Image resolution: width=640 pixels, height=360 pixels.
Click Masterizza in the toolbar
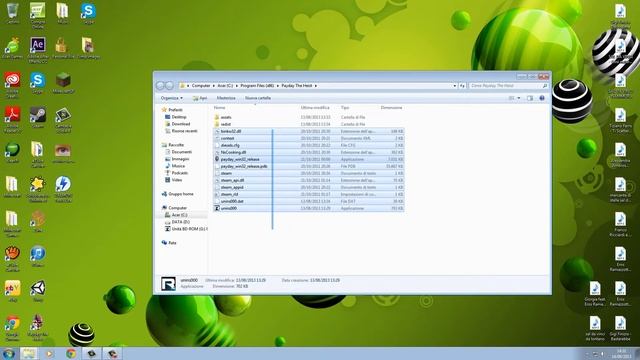click(x=226, y=98)
